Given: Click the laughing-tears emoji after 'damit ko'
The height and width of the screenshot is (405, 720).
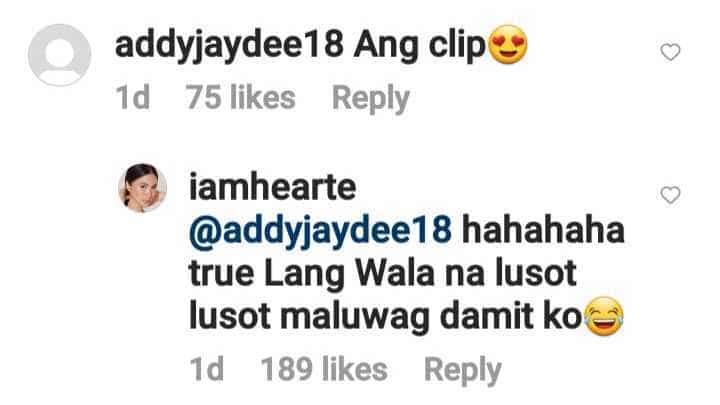Looking at the screenshot, I should 604,316.
